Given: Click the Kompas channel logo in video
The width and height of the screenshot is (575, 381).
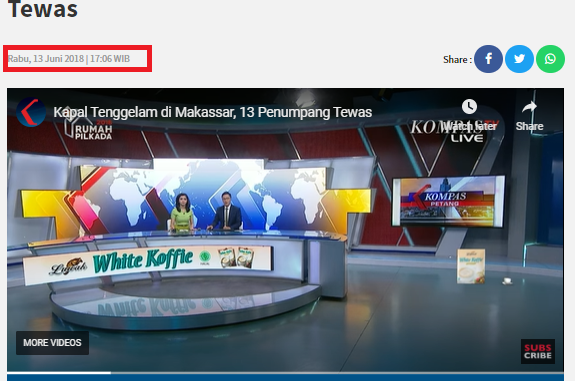Looking at the screenshot, I should 31,112.
